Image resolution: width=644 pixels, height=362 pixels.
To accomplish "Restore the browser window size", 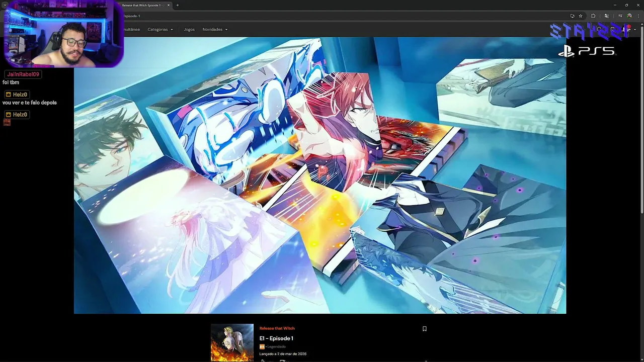I will pyautogui.click(x=626, y=5).
